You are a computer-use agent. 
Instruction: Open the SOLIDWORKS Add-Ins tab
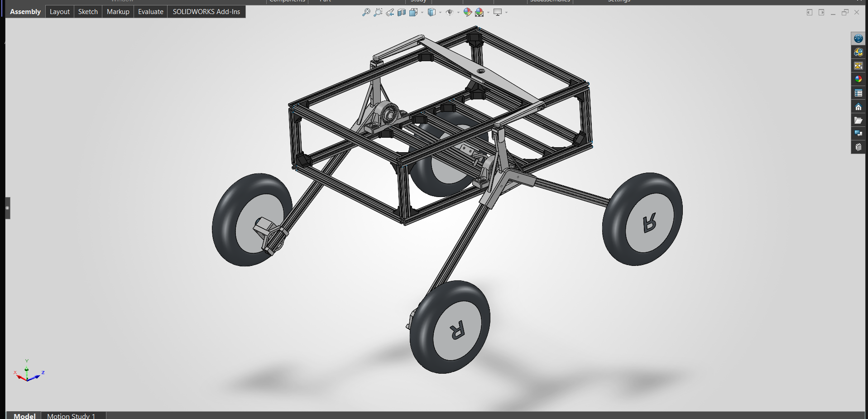[x=206, y=12]
